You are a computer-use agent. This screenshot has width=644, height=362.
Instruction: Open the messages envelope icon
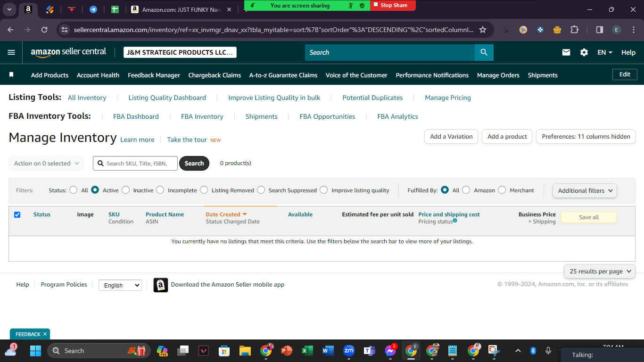566,52
